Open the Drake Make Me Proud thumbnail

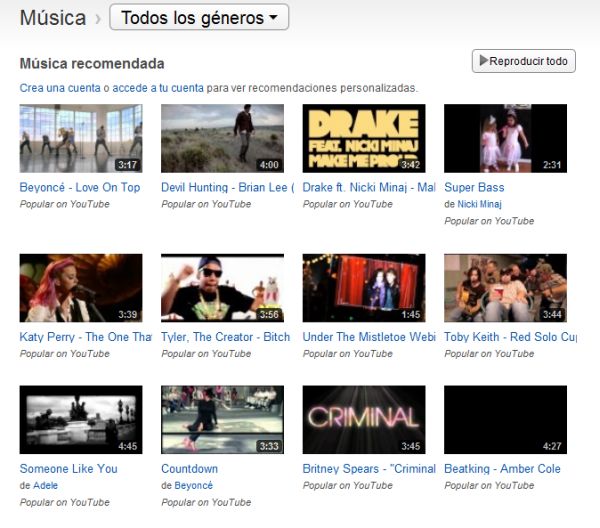(364, 139)
